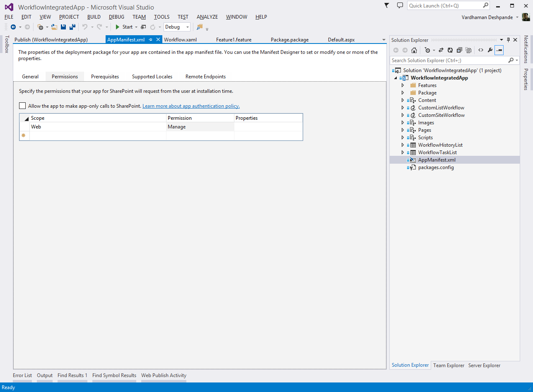Switch to the Workflow.xaml document tab
The width and height of the screenshot is (533, 392).
tap(180, 40)
